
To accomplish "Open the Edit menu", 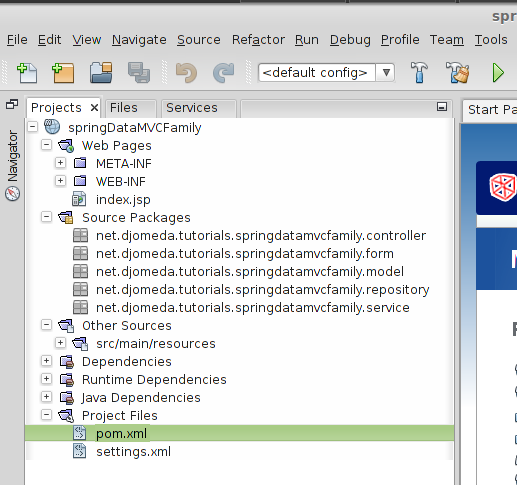I will 49,40.
